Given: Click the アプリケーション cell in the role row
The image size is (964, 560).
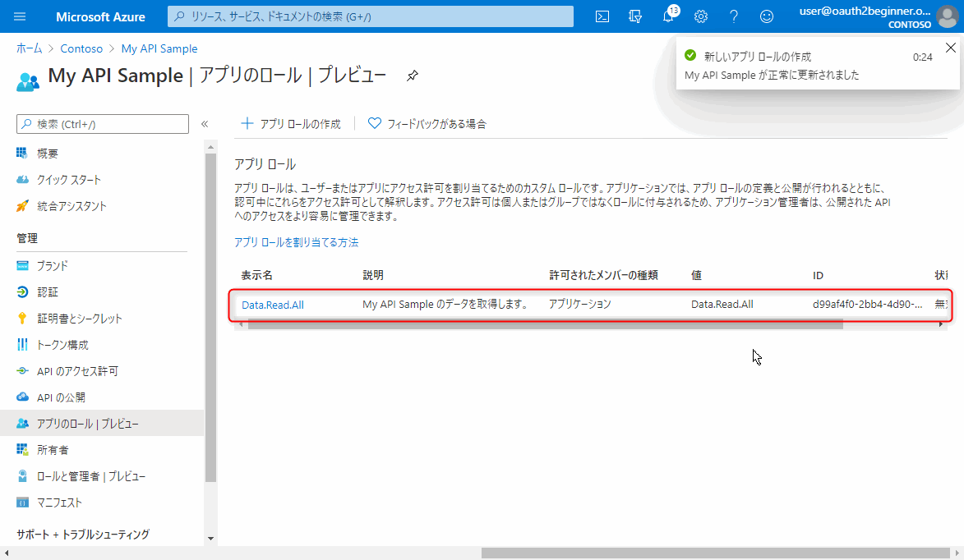Looking at the screenshot, I should click(579, 304).
